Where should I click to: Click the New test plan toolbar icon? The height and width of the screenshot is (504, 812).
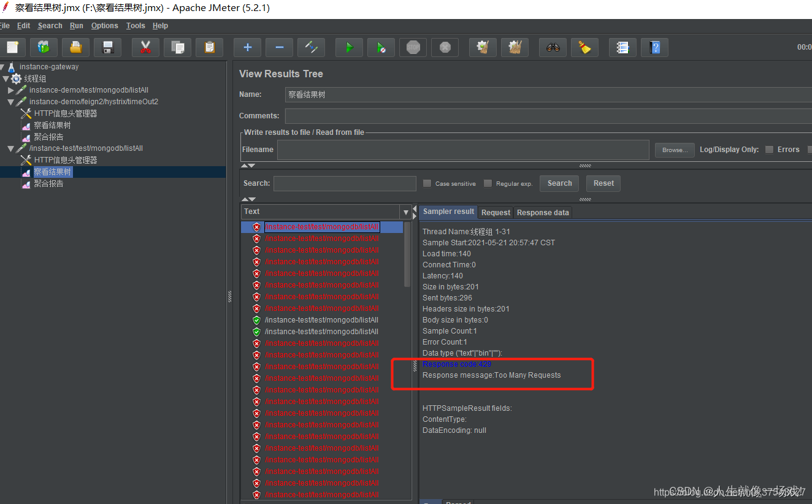12,47
